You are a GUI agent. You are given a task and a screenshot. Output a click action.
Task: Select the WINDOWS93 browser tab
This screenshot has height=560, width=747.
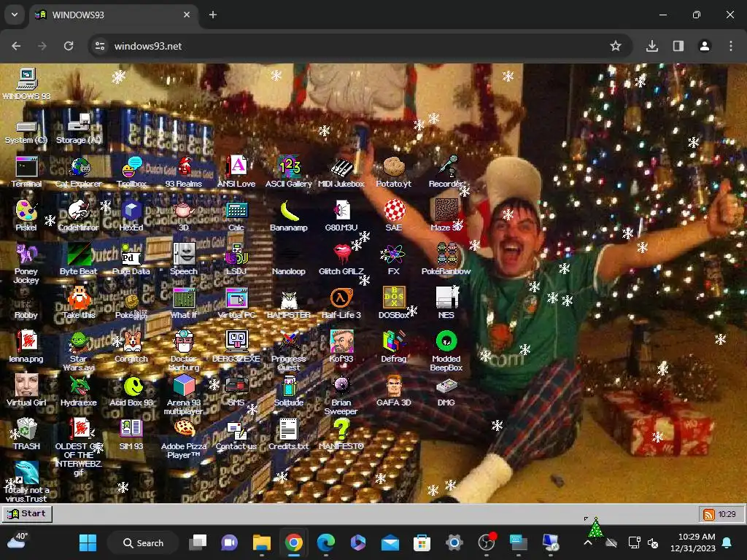click(113, 15)
